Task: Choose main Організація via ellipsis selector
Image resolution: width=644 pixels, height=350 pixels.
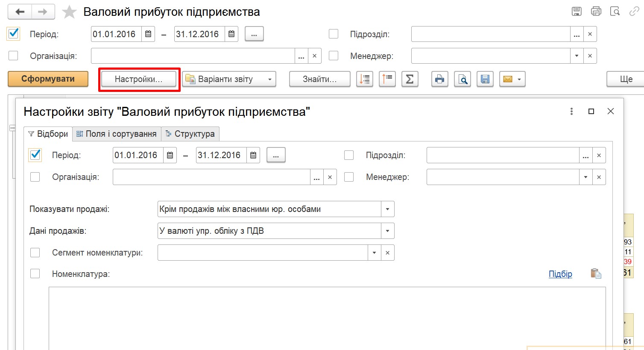Action: [302, 56]
